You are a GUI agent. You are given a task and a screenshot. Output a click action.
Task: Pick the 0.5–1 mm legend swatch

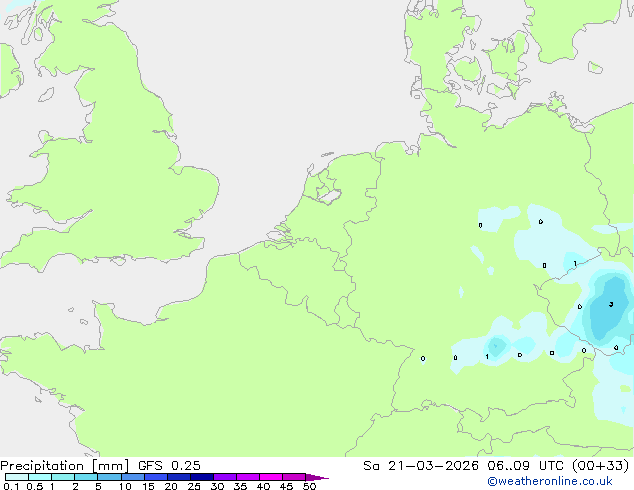pos(40,477)
